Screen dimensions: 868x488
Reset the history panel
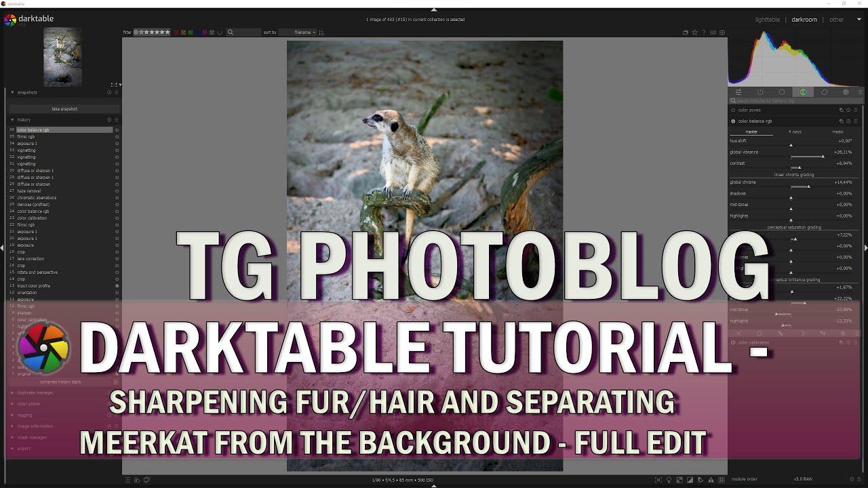coord(109,120)
